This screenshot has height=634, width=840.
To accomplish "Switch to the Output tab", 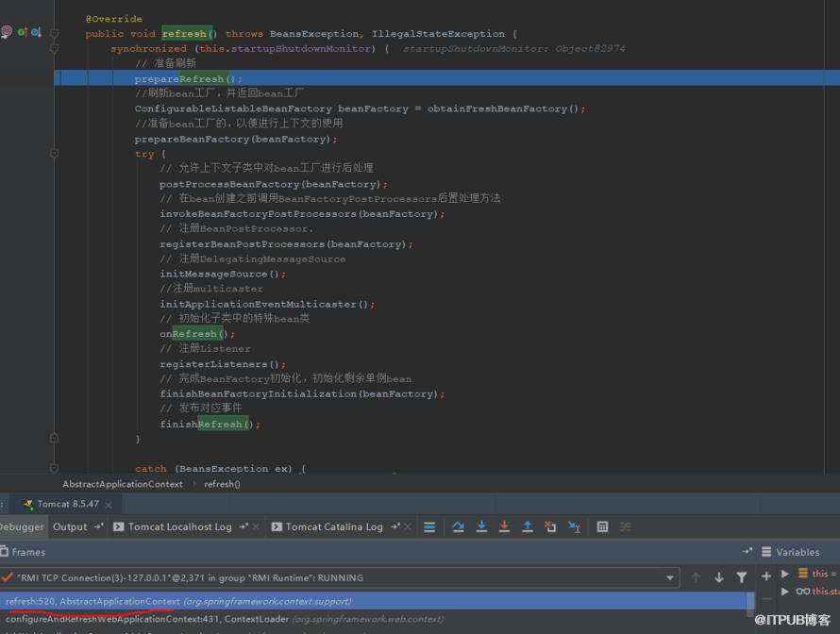I will 70,526.
